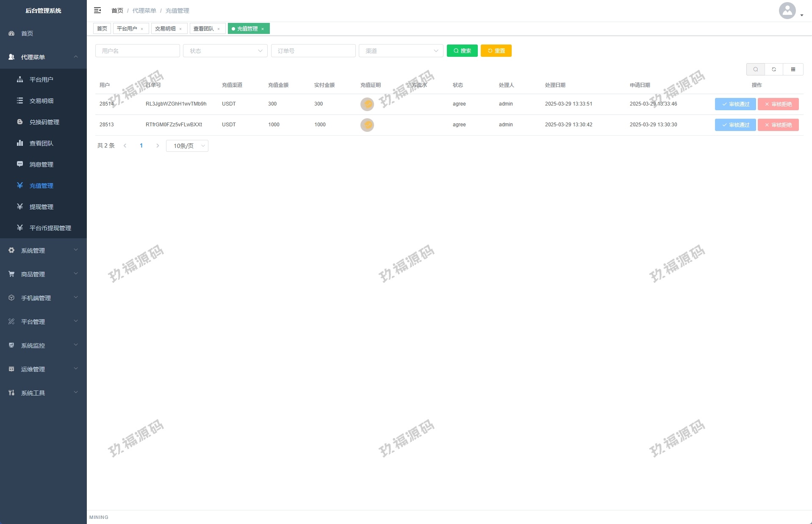Open the column display grid icon
The height and width of the screenshot is (524, 812).
tap(793, 70)
